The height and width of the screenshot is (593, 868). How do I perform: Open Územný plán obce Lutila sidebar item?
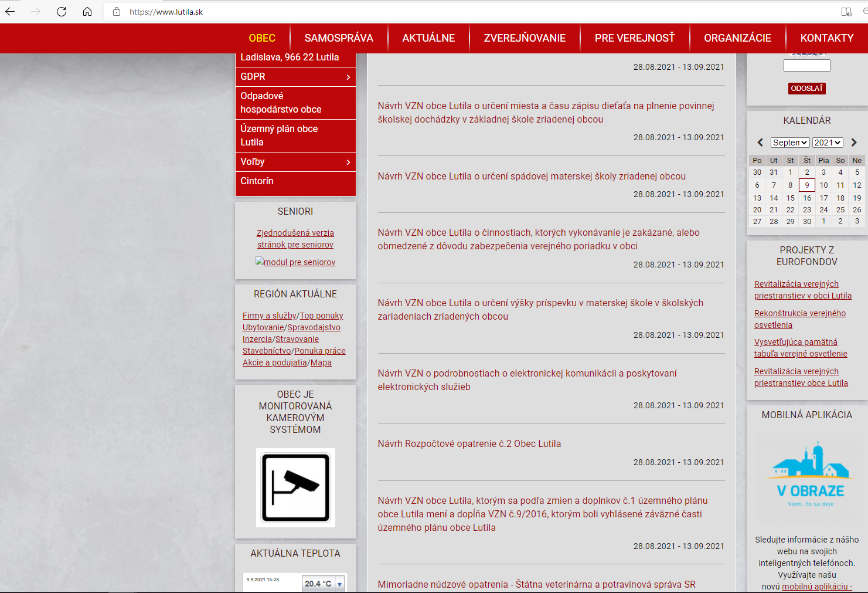295,135
